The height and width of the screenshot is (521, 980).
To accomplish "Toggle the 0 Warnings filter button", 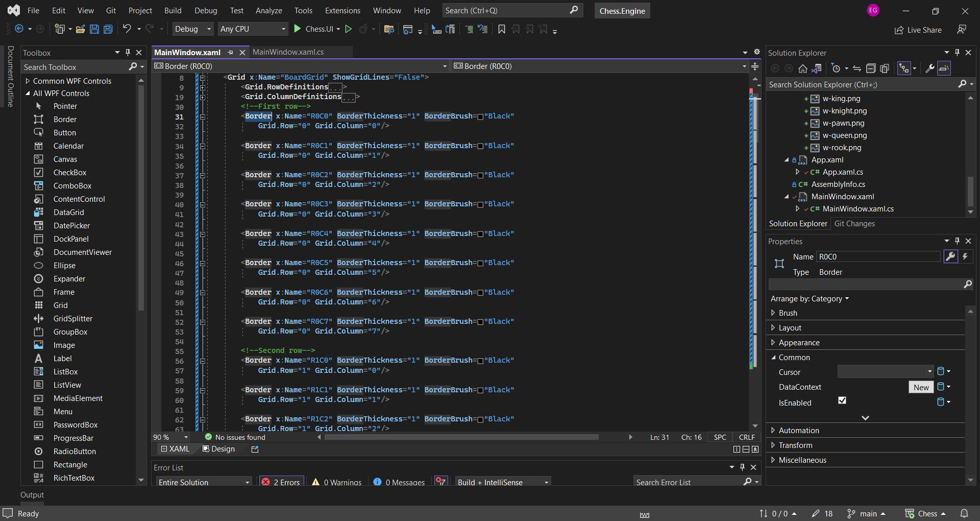I will point(337,482).
